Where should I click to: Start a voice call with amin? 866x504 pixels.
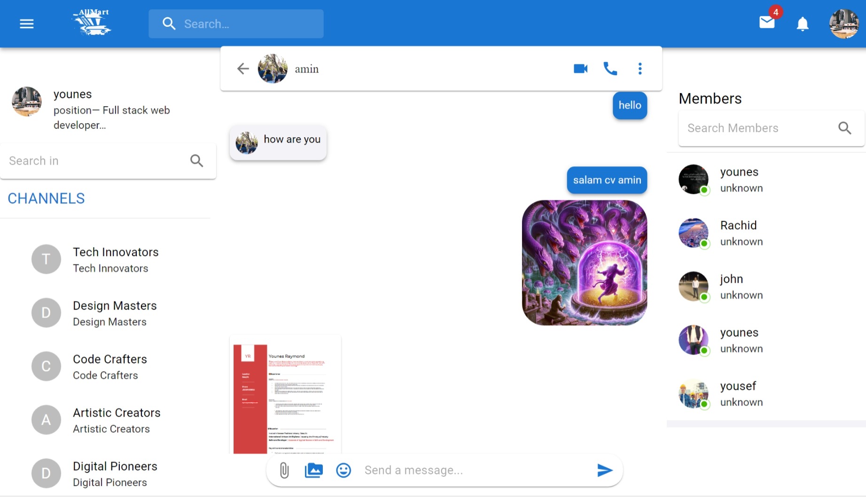[610, 69]
